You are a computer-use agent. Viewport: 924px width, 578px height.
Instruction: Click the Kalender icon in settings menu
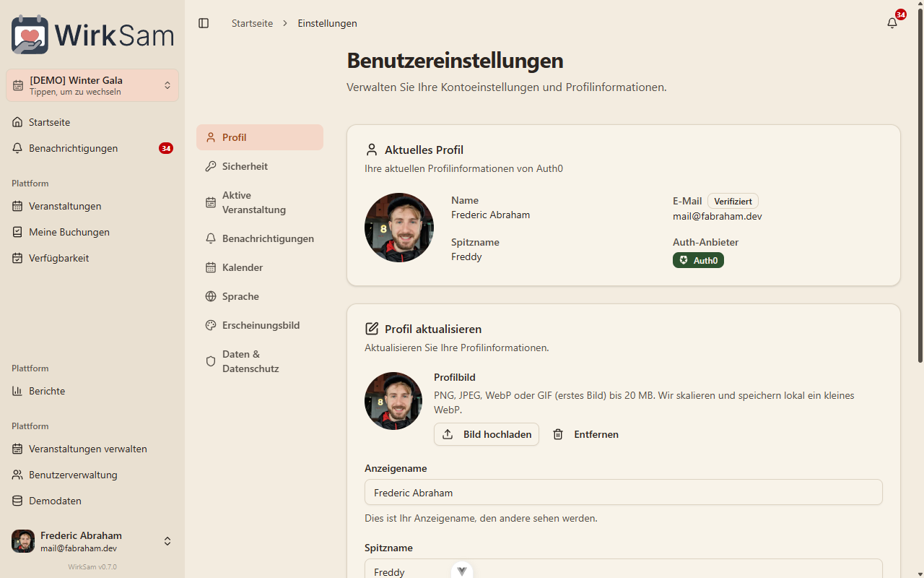pos(211,267)
